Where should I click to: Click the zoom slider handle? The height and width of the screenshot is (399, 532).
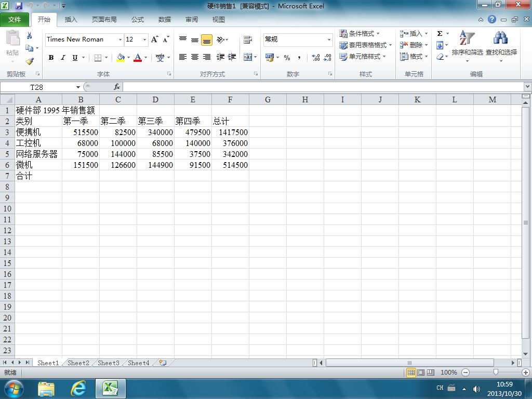496,373
